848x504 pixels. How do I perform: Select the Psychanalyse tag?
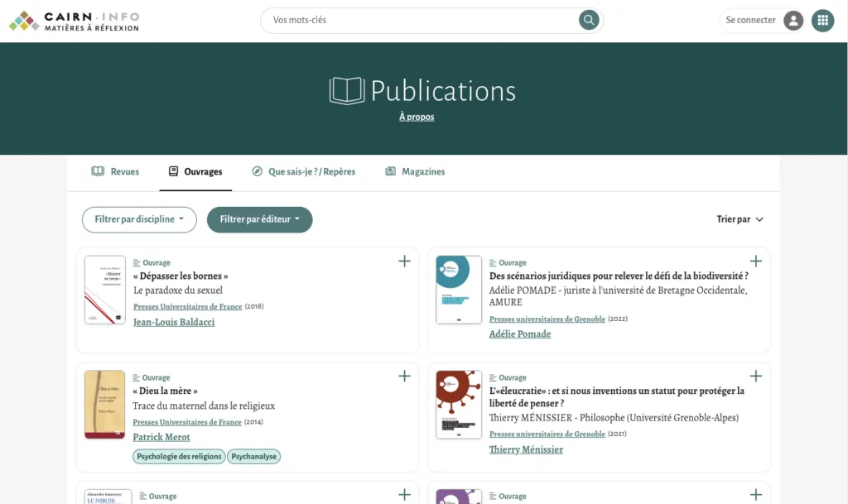(x=254, y=456)
